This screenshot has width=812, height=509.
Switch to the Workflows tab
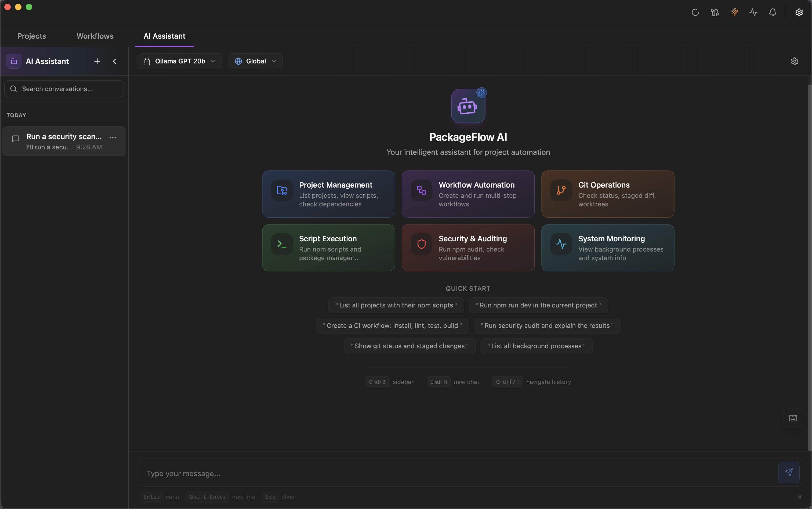click(x=95, y=36)
